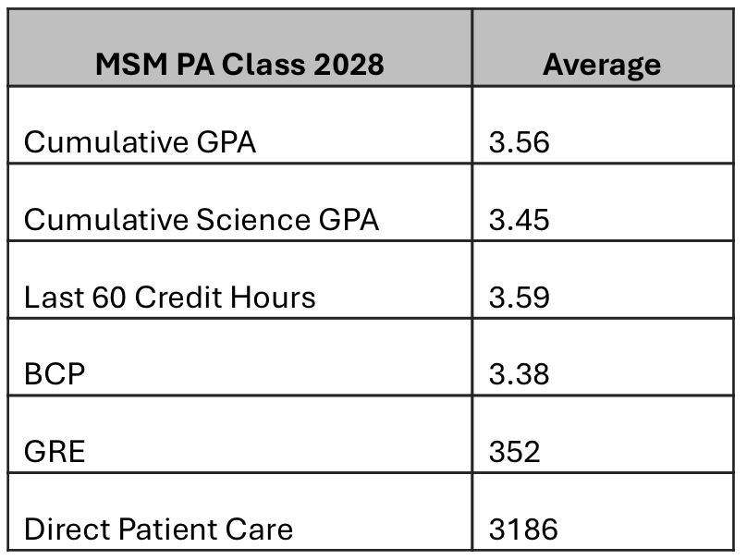Viewport: 747px width, 560px height.
Task: Click the 'Average' column header
Action: pos(601,65)
